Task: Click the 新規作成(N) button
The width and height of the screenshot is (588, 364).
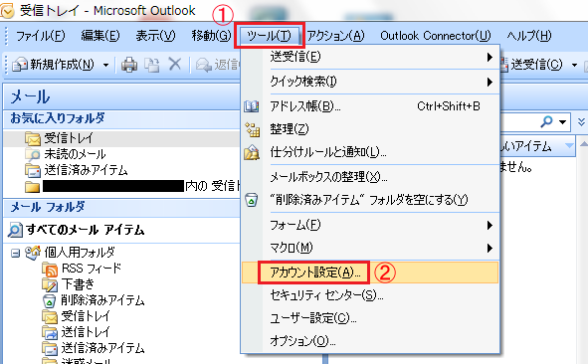Action: pos(54,65)
